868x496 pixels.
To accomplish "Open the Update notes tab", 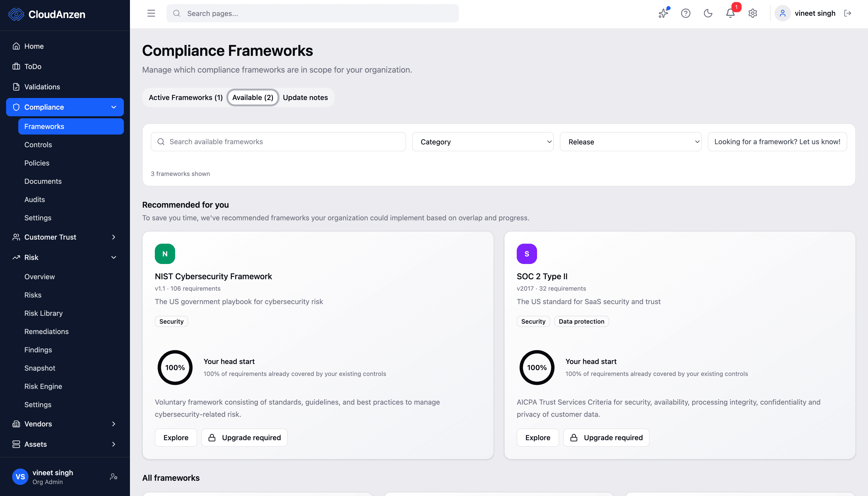I will [x=305, y=97].
